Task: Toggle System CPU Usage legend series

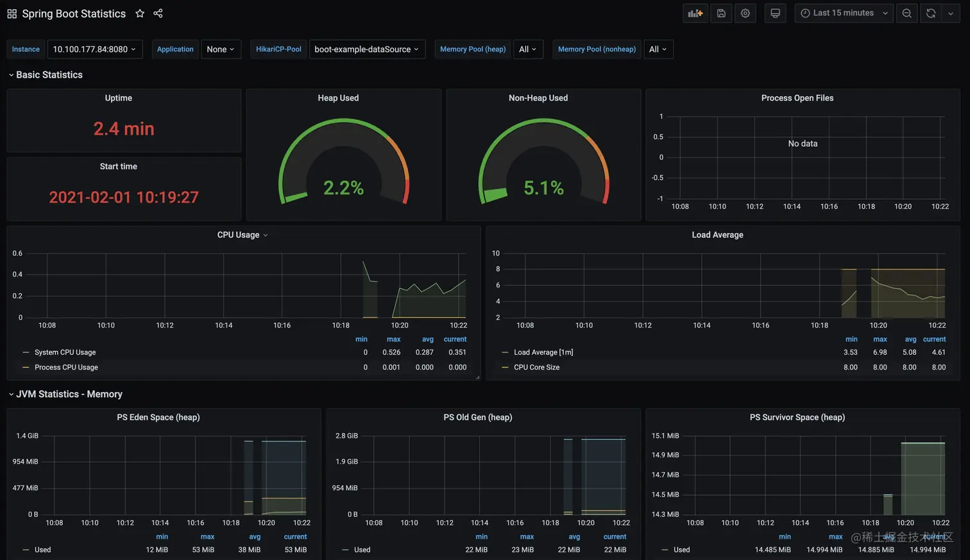Action: (x=65, y=352)
